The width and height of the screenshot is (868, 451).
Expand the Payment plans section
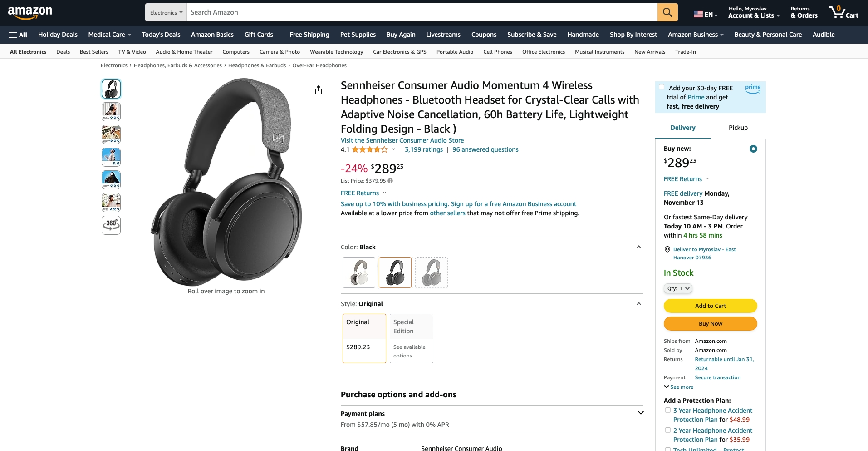[641, 413]
